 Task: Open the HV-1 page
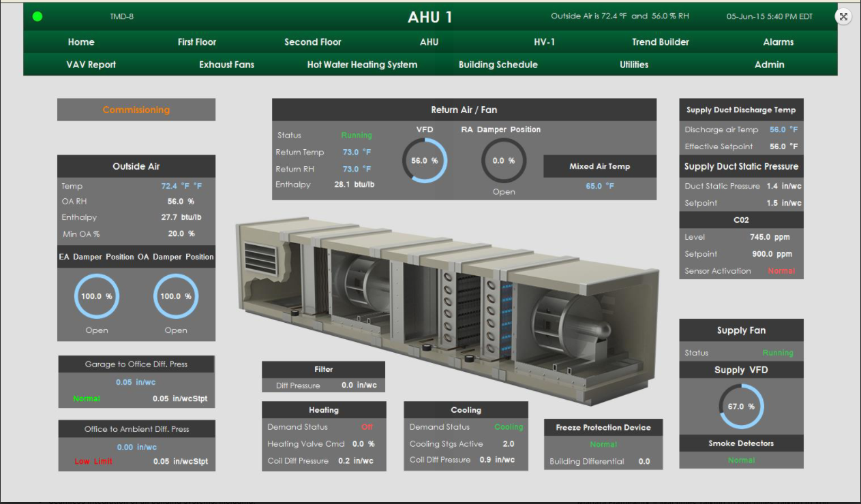[x=545, y=42]
